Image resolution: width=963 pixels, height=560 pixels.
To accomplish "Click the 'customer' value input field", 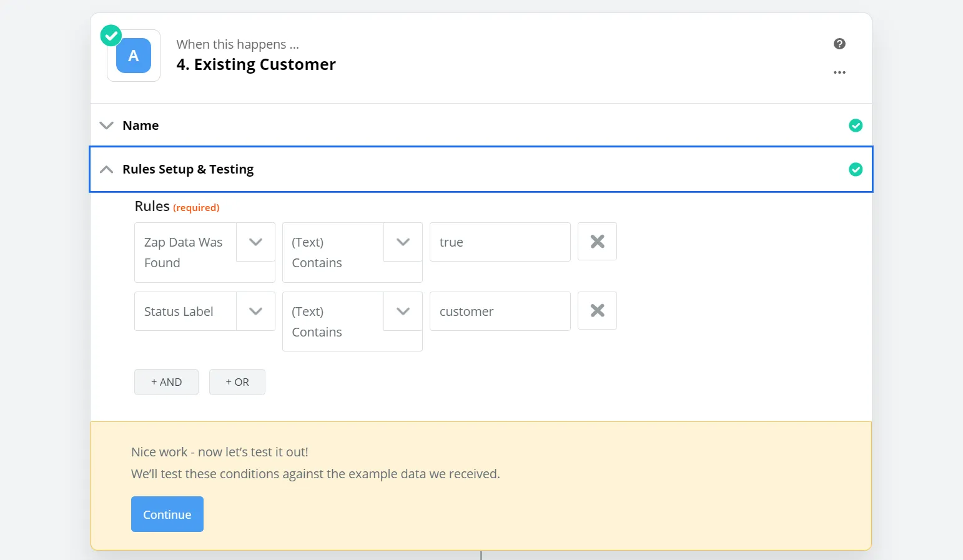I will [500, 312].
